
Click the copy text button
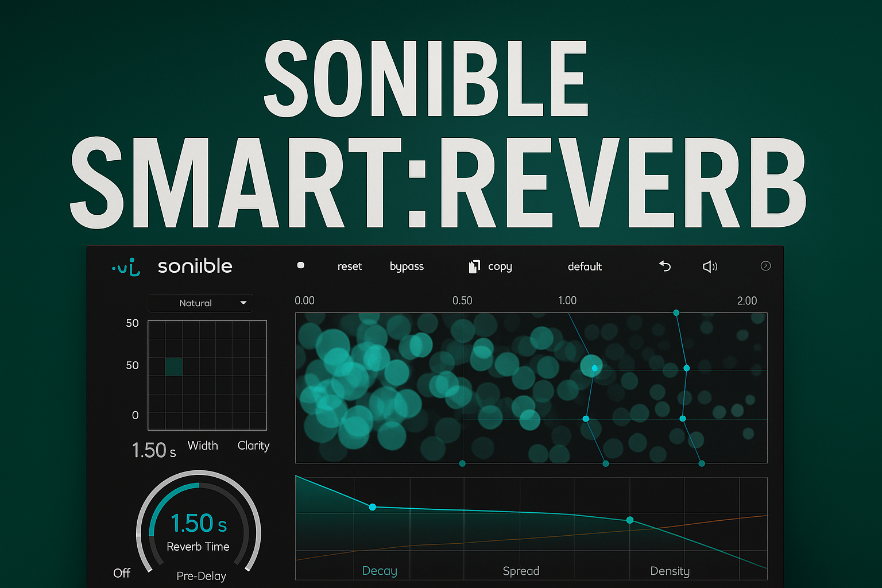[x=500, y=266]
